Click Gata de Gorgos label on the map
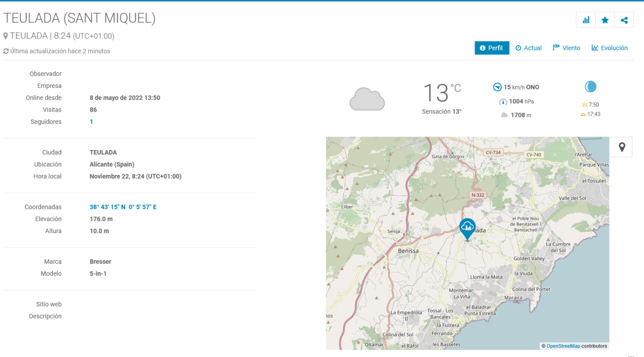Image resolution: width=644 pixels, height=357 pixels. tap(448, 156)
